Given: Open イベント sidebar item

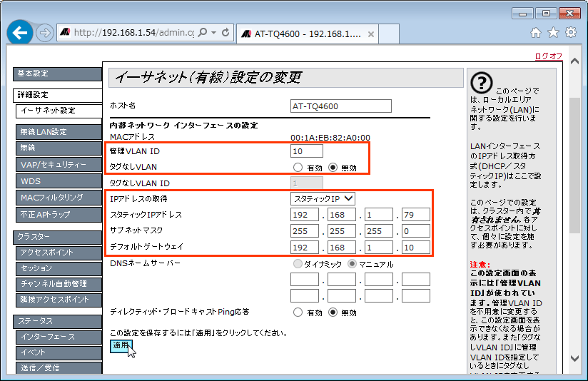Looking at the screenshot, I should [59, 353].
